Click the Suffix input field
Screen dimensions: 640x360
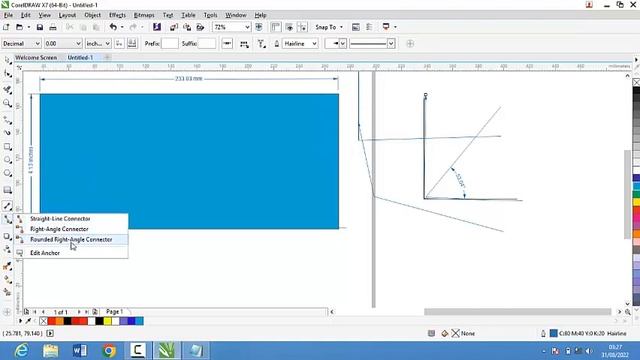pyautogui.click(x=207, y=43)
